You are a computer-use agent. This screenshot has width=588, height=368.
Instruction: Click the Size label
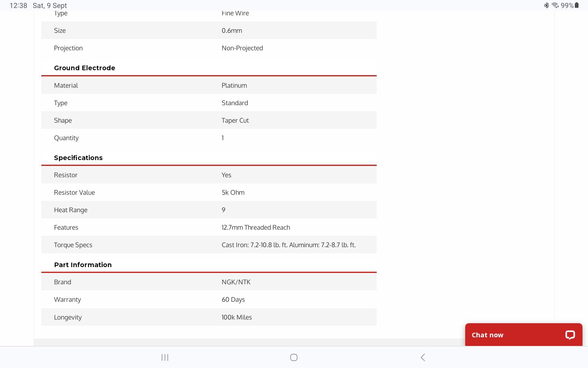(60, 30)
